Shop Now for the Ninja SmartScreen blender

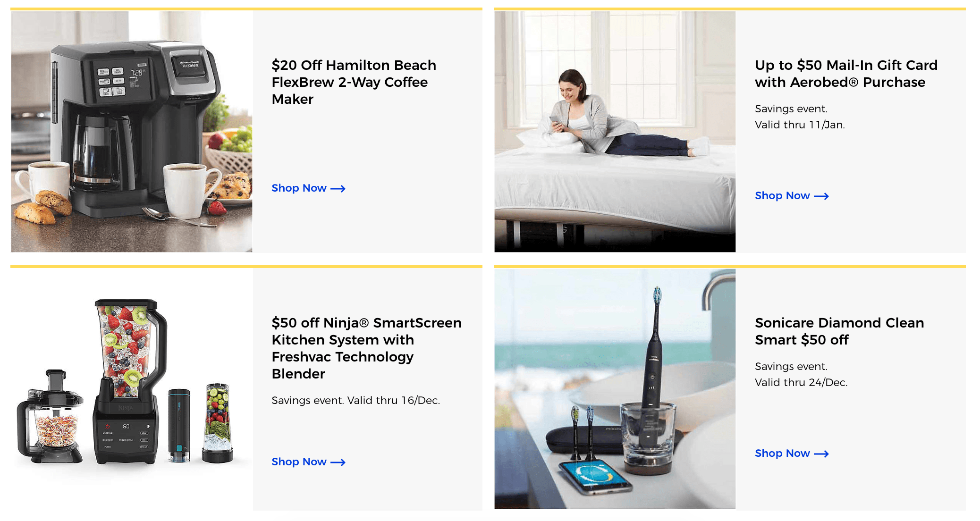point(308,462)
